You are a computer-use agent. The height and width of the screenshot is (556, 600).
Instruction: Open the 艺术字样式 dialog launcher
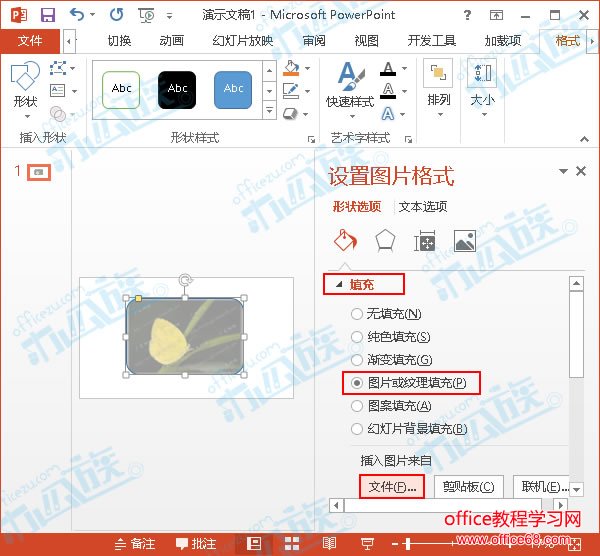pos(408,139)
